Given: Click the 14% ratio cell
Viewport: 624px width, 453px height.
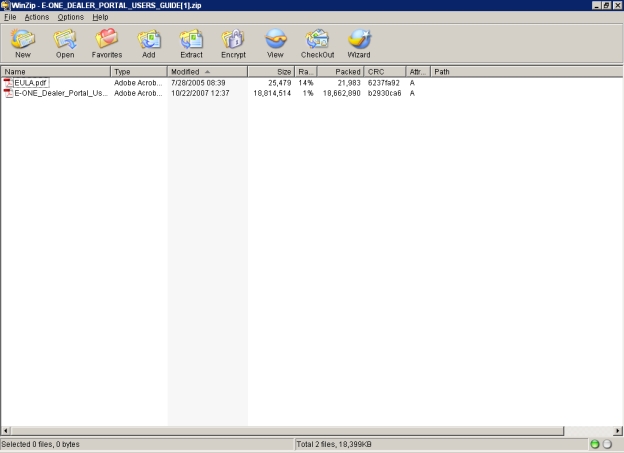Looking at the screenshot, I should click(306, 83).
